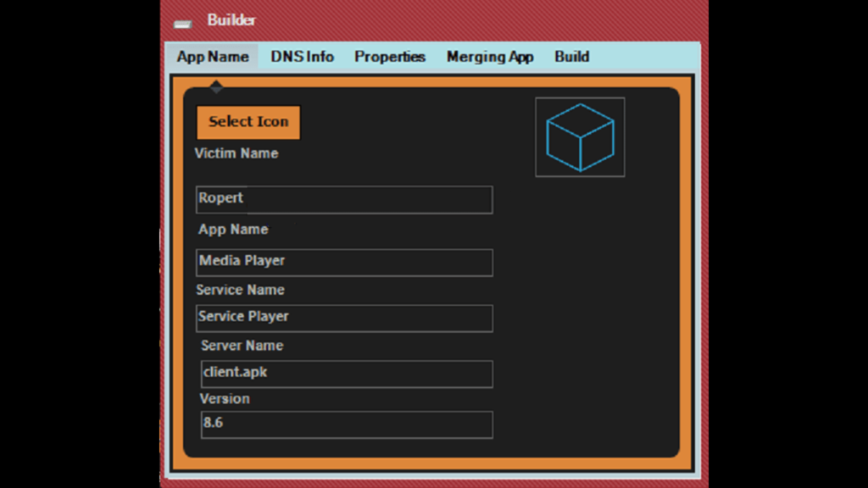Click the Select Icon button

coord(248,122)
